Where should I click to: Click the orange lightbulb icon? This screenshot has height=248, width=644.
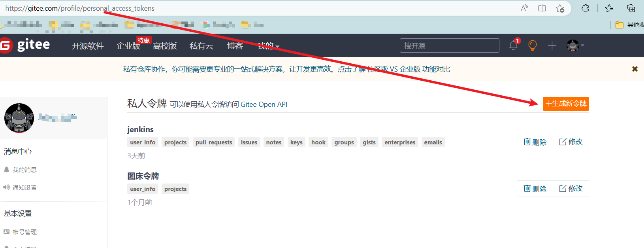coord(533,45)
